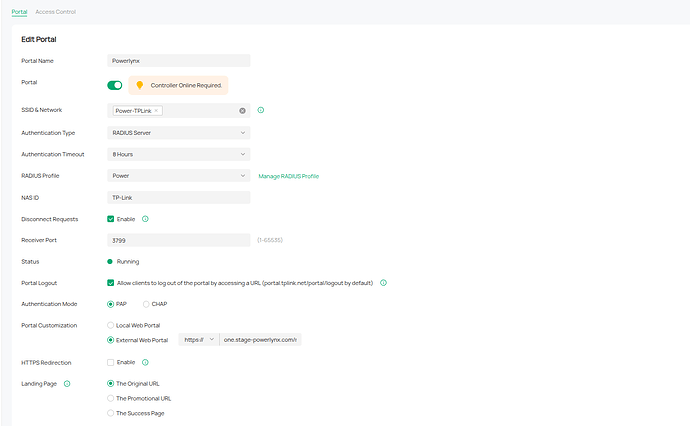Image resolution: width=690 pixels, height=426 pixels.
Task: Switch to the Access Control tab
Action: (55, 12)
